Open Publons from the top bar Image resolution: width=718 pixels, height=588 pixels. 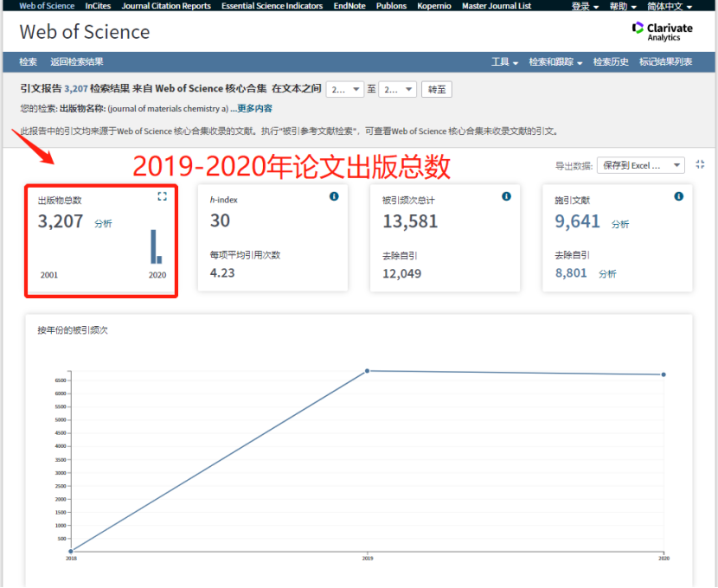click(x=391, y=6)
